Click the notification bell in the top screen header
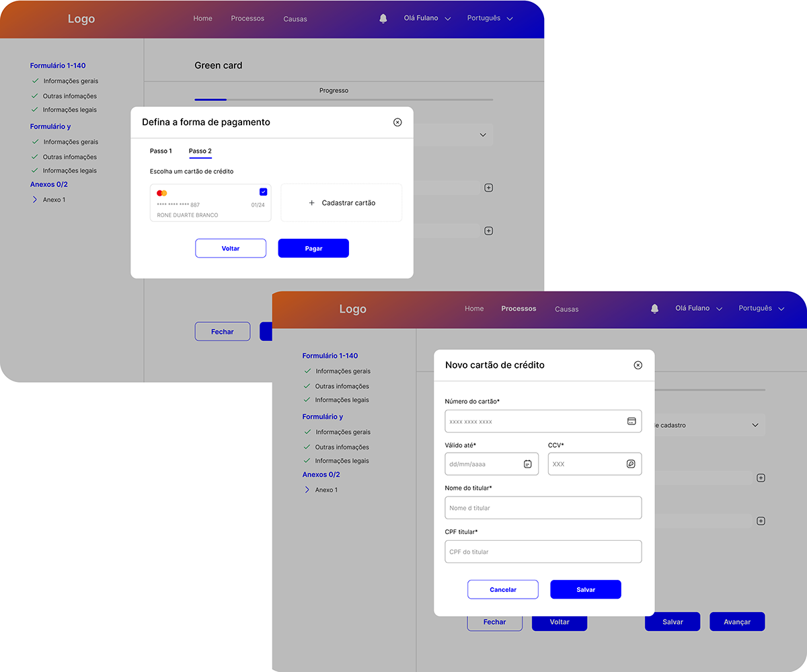 [x=383, y=19]
